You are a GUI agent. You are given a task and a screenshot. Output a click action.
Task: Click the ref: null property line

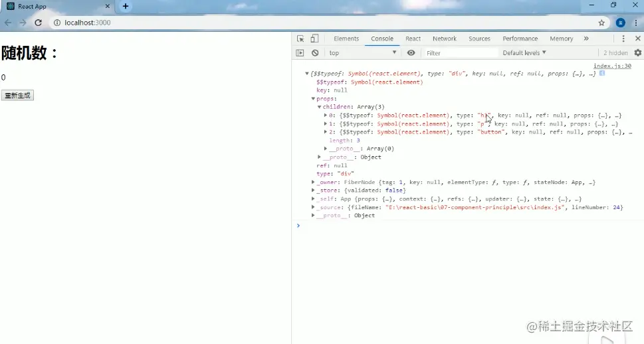332,165
